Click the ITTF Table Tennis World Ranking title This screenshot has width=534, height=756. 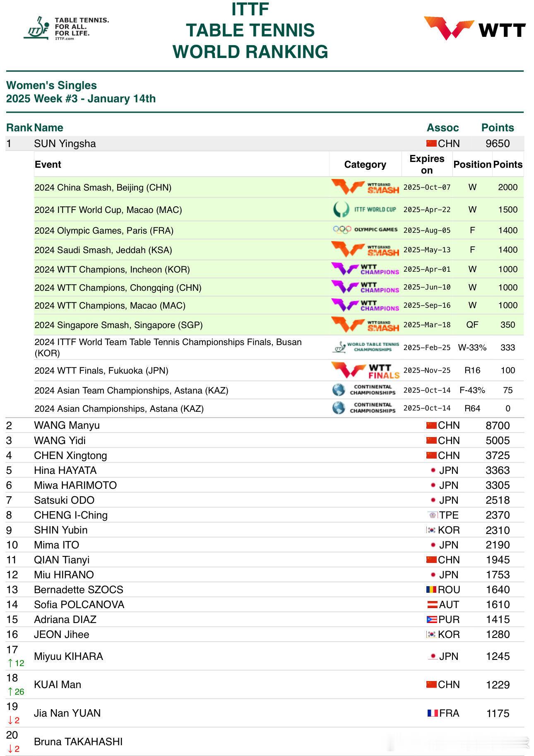pyautogui.click(x=250, y=30)
